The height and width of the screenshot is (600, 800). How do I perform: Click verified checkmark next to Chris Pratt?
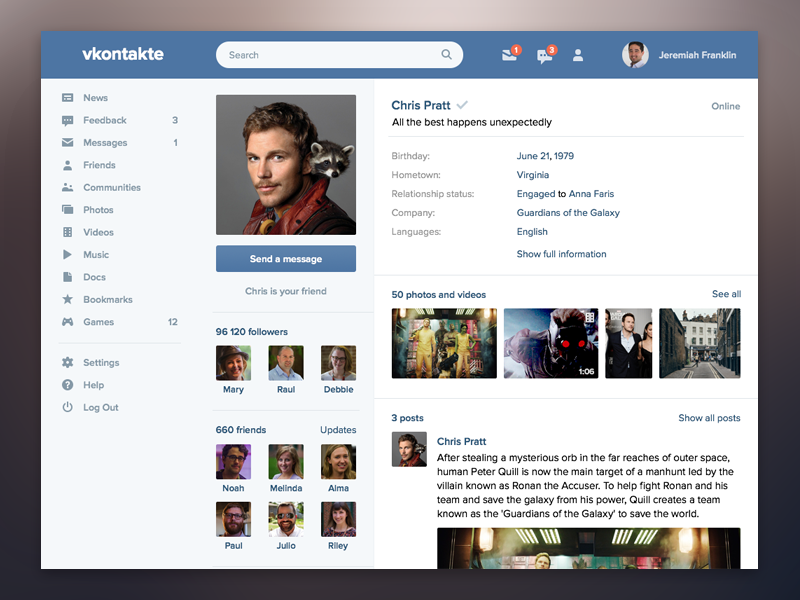[x=462, y=105]
